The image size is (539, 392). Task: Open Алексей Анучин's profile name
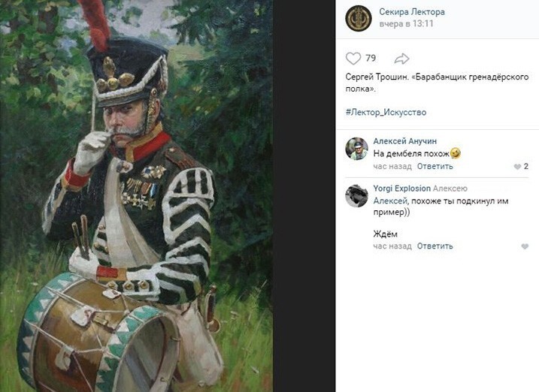(x=405, y=141)
